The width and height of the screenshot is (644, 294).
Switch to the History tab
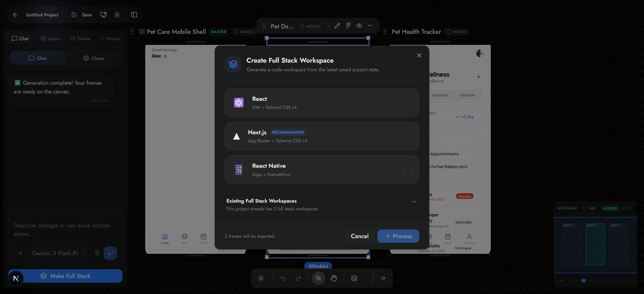point(111,39)
